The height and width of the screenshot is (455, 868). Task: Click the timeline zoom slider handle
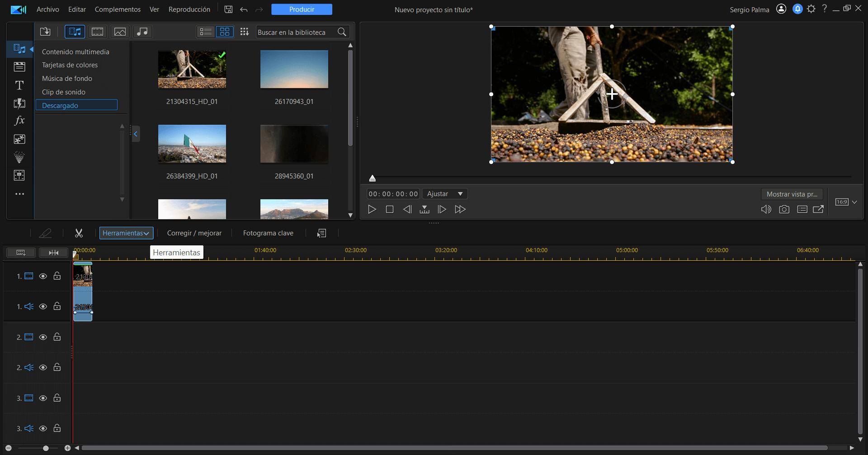coord(46,448)
